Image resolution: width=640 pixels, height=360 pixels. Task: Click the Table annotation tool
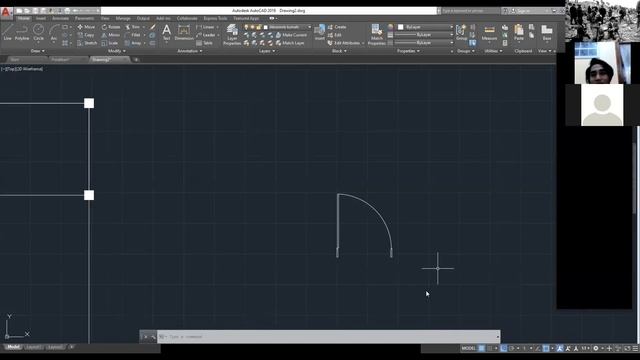click(x=204, y=43)
